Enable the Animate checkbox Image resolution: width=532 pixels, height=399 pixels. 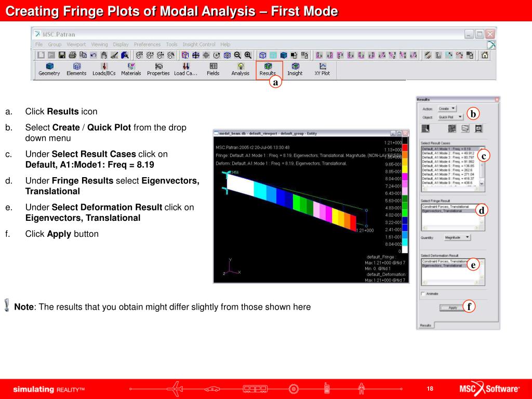(423, 294)
